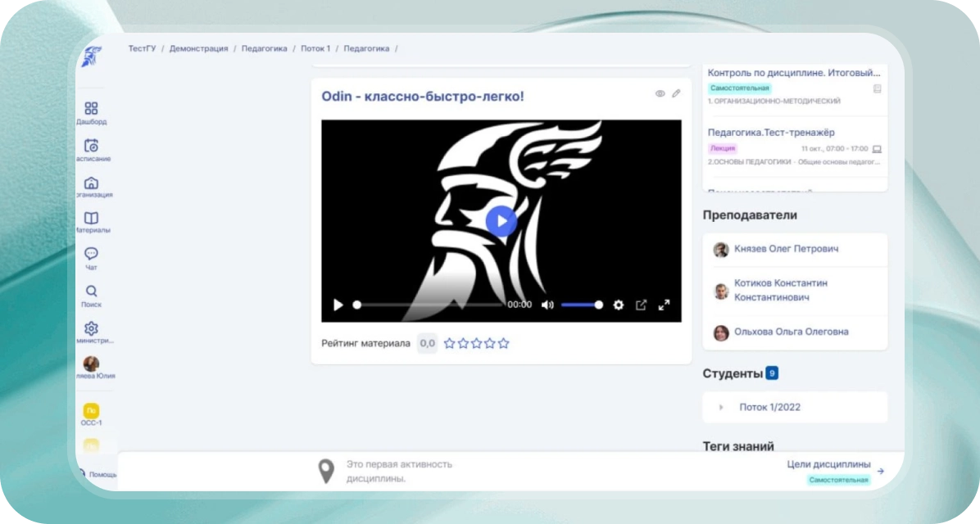Click the Odin - классно-быстро-легко! title

click(423, 96)
